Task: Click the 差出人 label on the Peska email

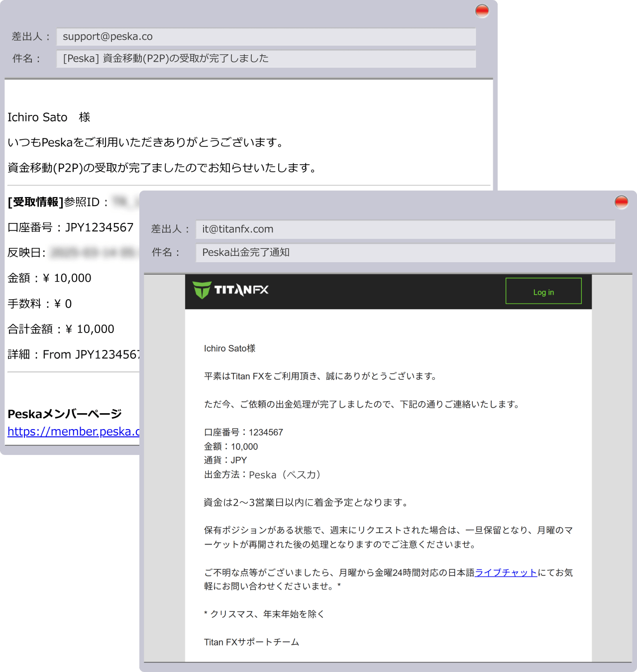Action: click(x=31, y=36)
